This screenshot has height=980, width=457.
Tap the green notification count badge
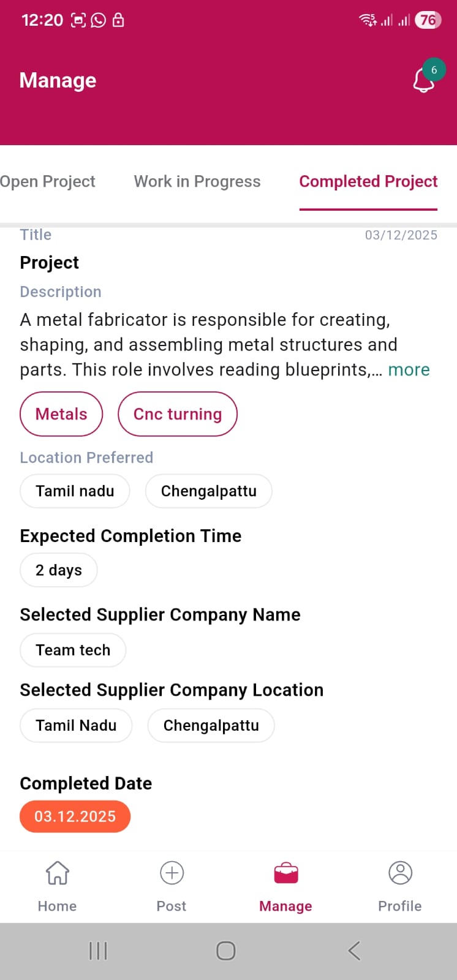[434, 70]
